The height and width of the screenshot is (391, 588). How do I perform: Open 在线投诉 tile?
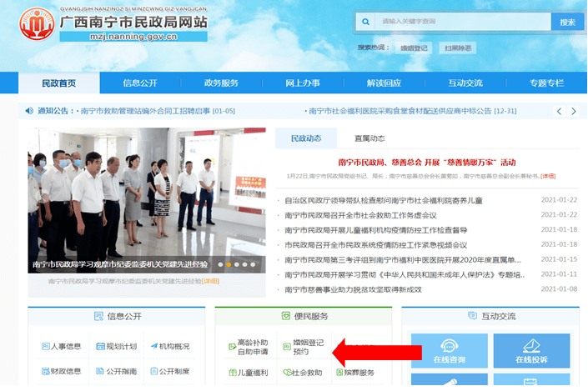point(531,350)
